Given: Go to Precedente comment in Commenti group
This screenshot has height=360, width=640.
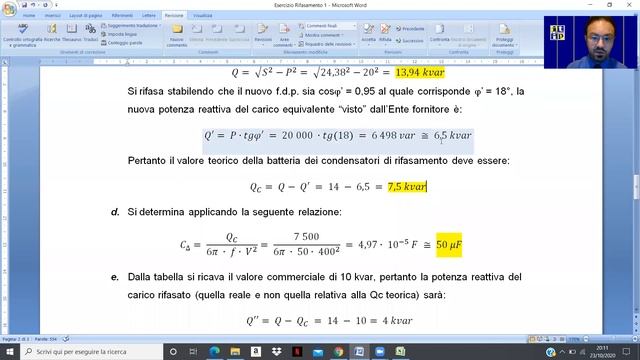Looking at the screenshot, I should click(x=216, y=33).
